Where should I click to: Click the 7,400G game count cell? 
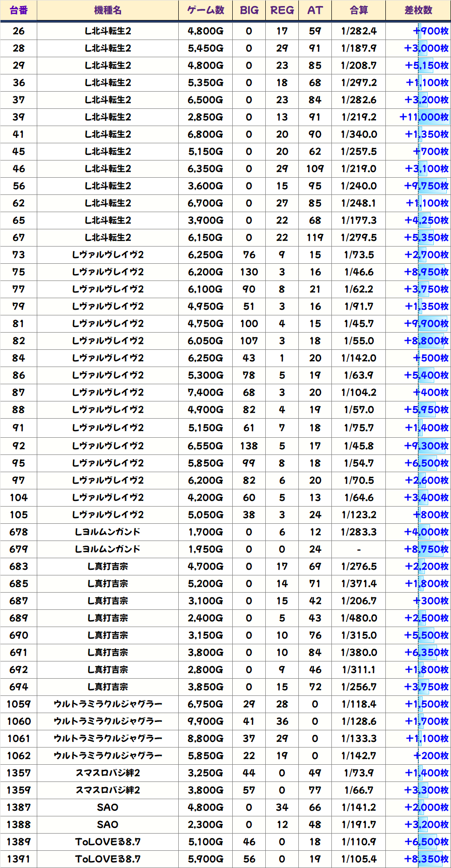pos(205,393)
